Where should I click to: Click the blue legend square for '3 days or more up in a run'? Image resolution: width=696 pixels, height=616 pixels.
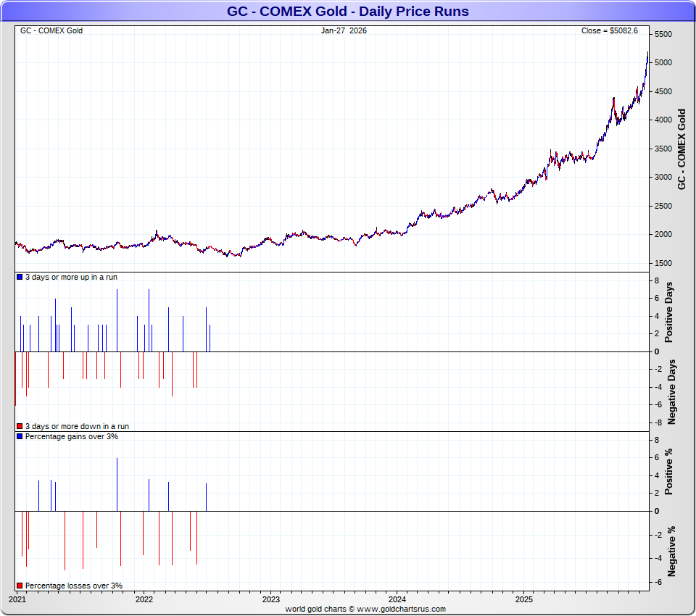[x=20, y=277]
